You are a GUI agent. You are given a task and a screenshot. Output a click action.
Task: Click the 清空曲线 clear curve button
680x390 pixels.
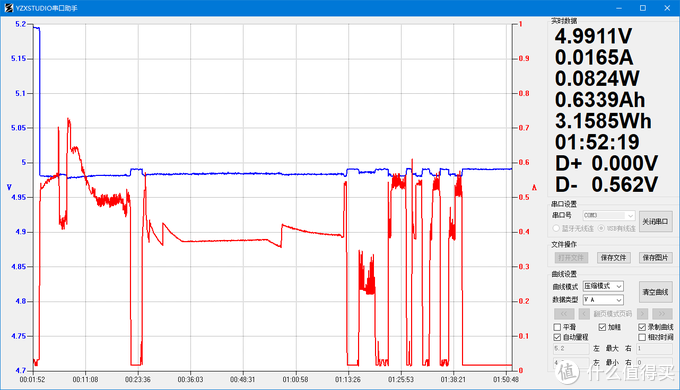[655, 292]
